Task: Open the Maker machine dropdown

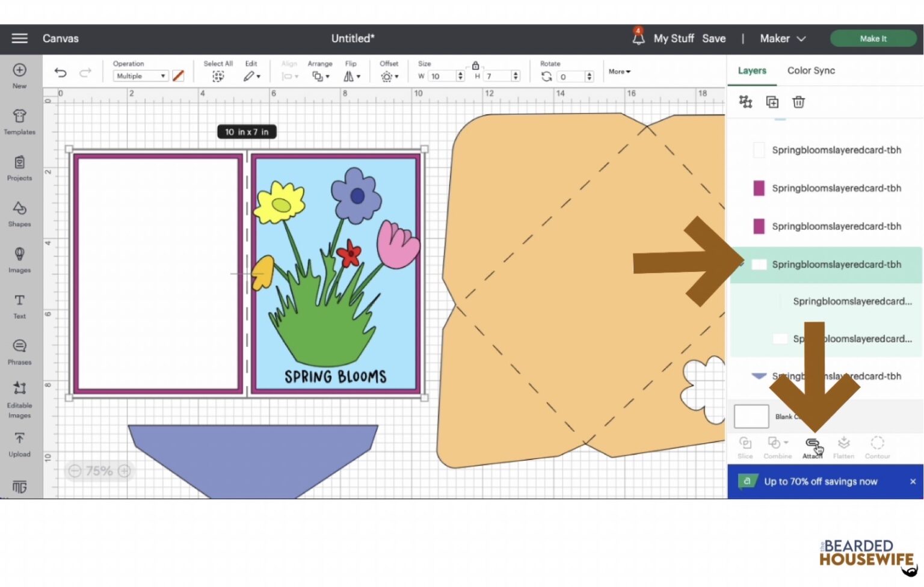Action: 782,38
